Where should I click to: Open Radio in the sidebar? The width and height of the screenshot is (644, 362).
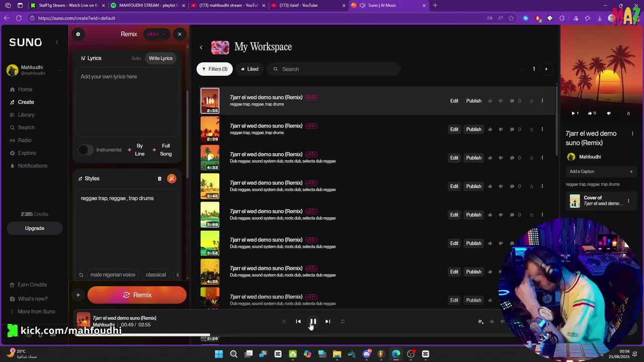tap(25, 140)
